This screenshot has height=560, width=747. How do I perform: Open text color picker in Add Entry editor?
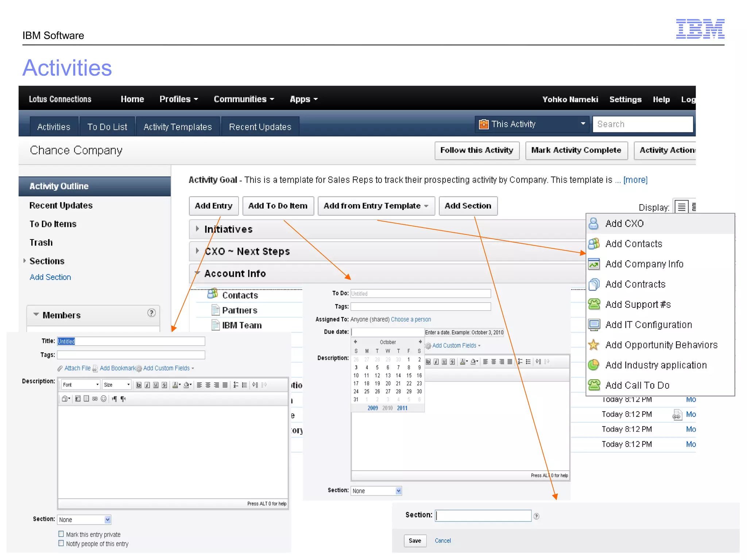coord(176,385)
